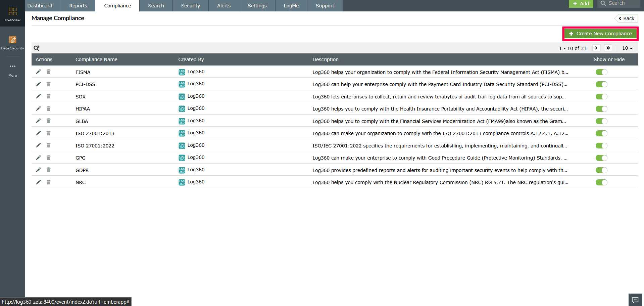The width and height of the screenshot is (644, 306).
Task: Open the LogMe tab
Action: click(x=291, y=6)
